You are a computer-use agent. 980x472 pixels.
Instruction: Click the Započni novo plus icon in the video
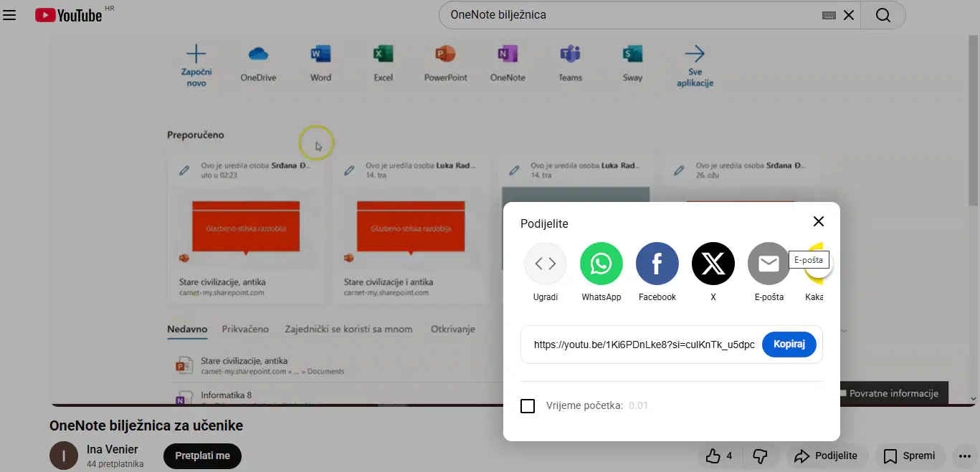196,54
